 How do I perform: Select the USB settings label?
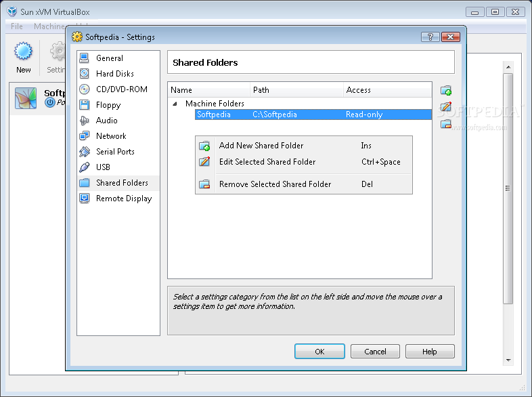click(103, 167)
